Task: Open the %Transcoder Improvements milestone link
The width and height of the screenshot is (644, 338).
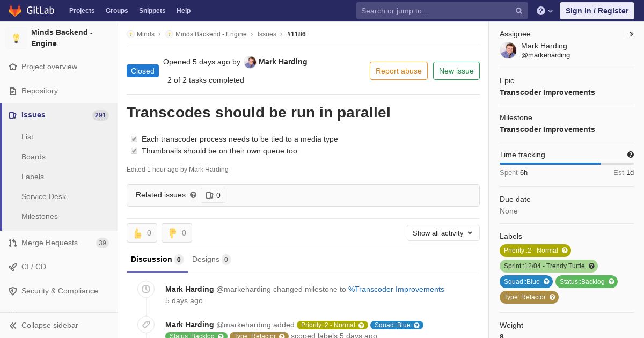Action: coord(396,289)
